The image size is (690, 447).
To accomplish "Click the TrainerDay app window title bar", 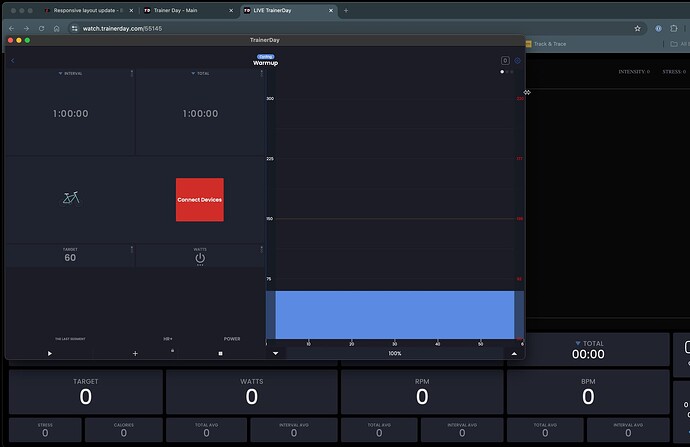I will (x=265, y=40).
